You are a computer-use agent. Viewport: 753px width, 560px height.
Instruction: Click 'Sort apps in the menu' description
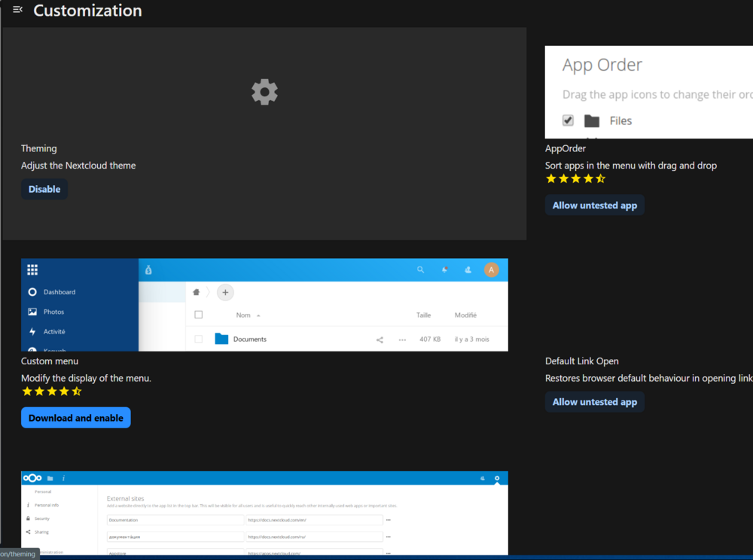[630, 166]
